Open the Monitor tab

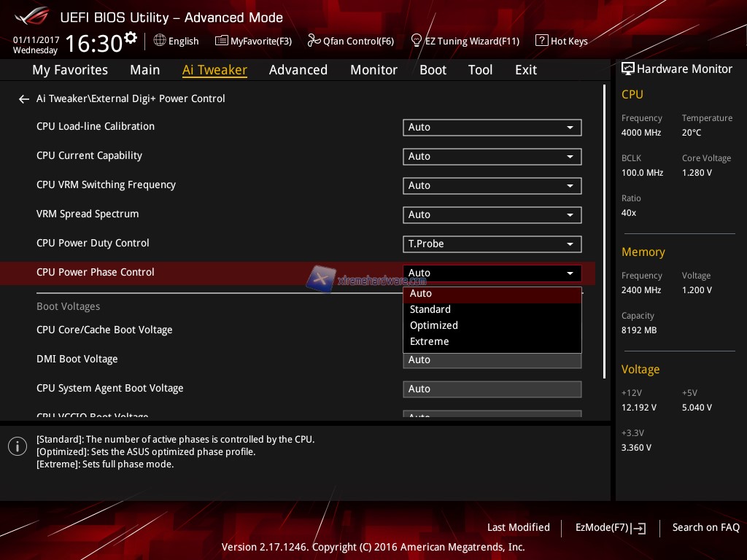click(x=373, y=70)
